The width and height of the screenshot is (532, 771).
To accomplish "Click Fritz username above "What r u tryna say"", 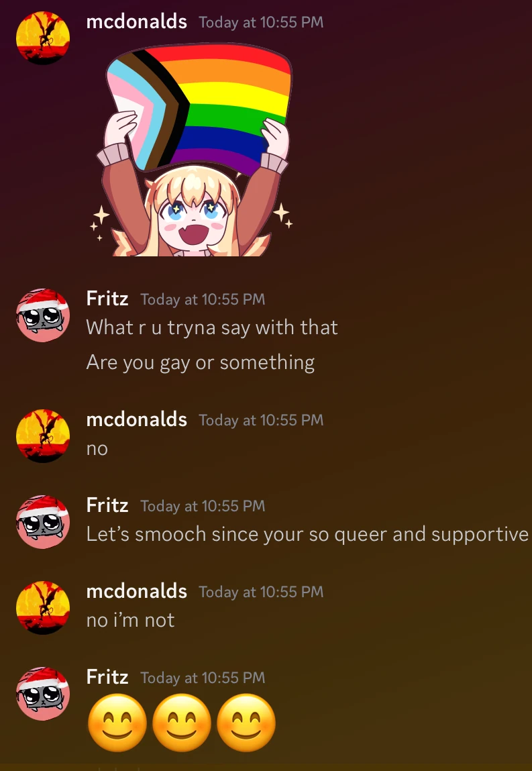I will [x=107, y=299].
